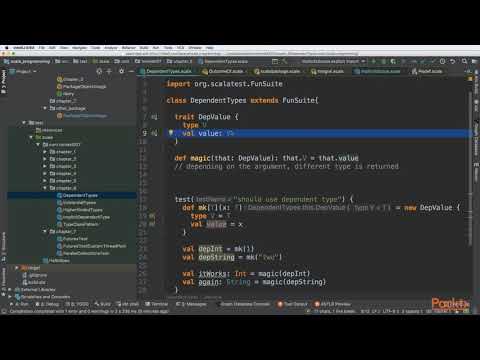Open the Refactor menu
Screen dimensions: 480x360
(x=129, y=48)
